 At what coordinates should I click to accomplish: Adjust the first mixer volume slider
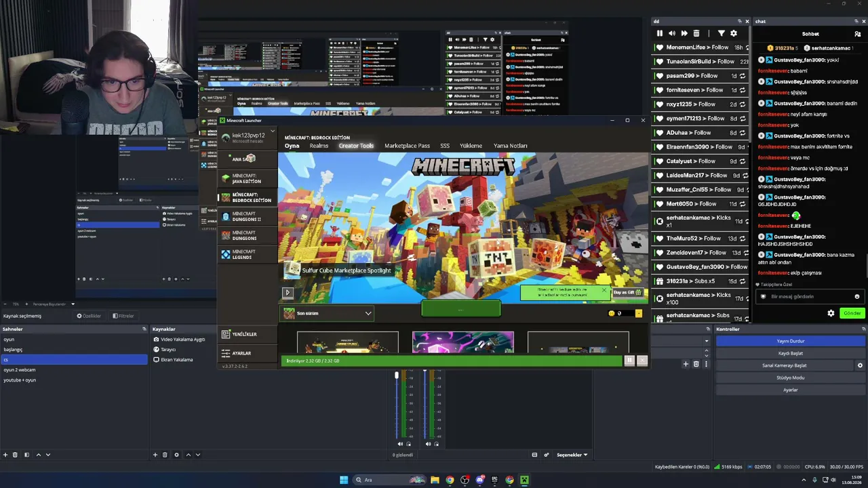397,375
